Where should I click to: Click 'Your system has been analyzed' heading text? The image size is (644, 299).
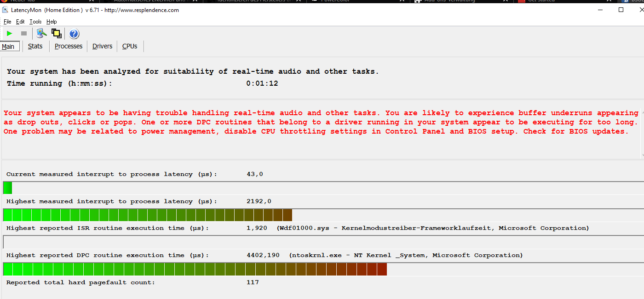193,71
